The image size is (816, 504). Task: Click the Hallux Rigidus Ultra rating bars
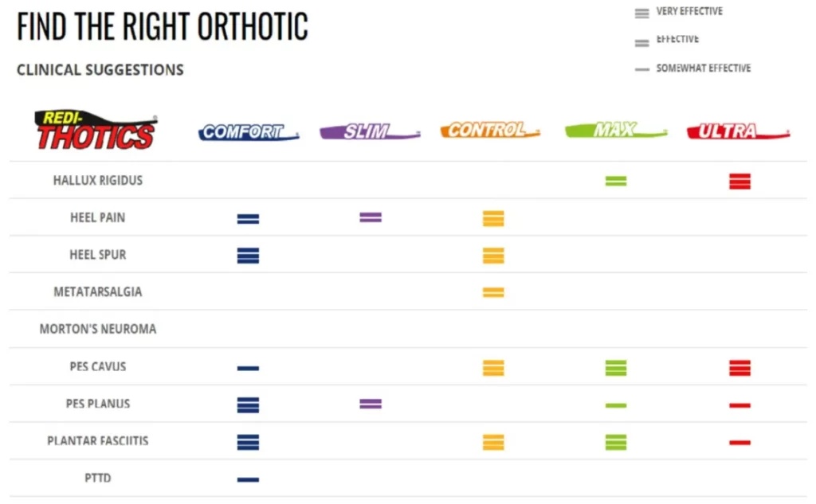click(739, 182)
